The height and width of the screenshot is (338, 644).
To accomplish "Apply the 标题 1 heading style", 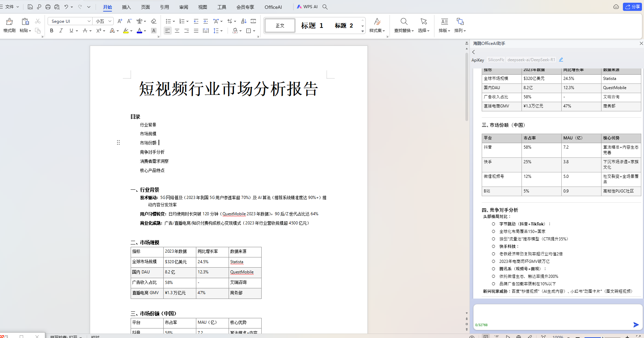I will (x=312, y=26).
